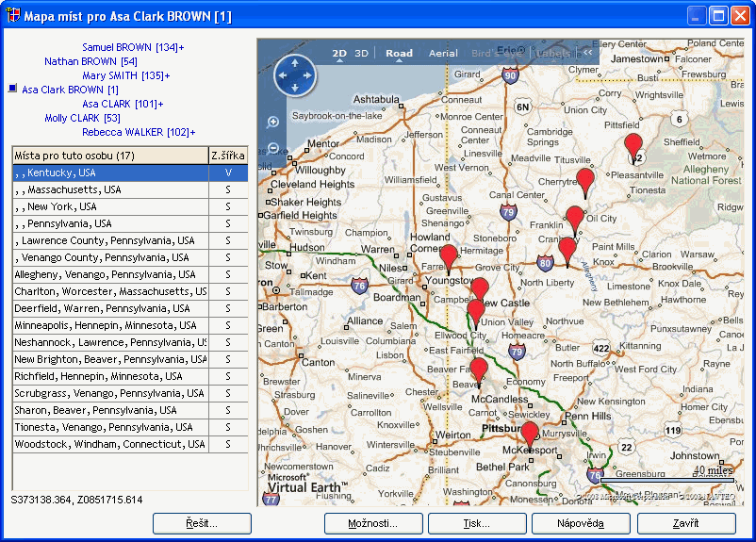
Task: Select ', Venango County, Pennsylvania, USA' row
Action: point(130,257)
